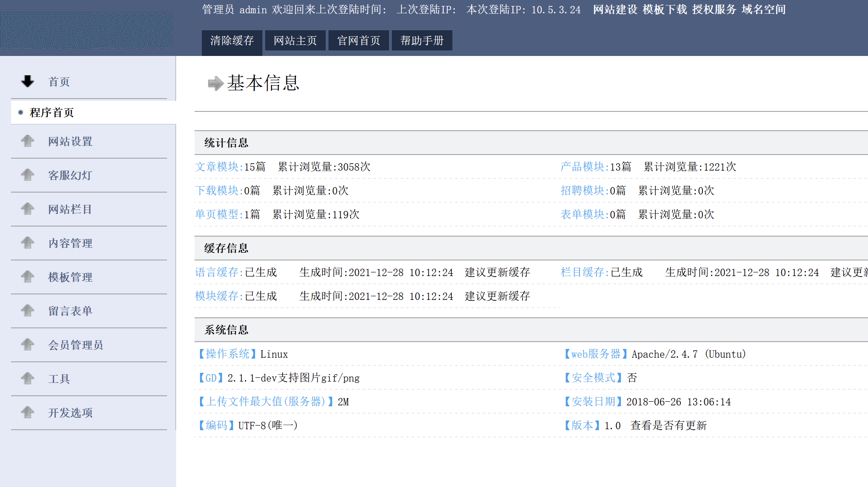This screenshot has width=868, height=487.
Task: Expand the 留言表单 section
Action: tap(70, 310)
